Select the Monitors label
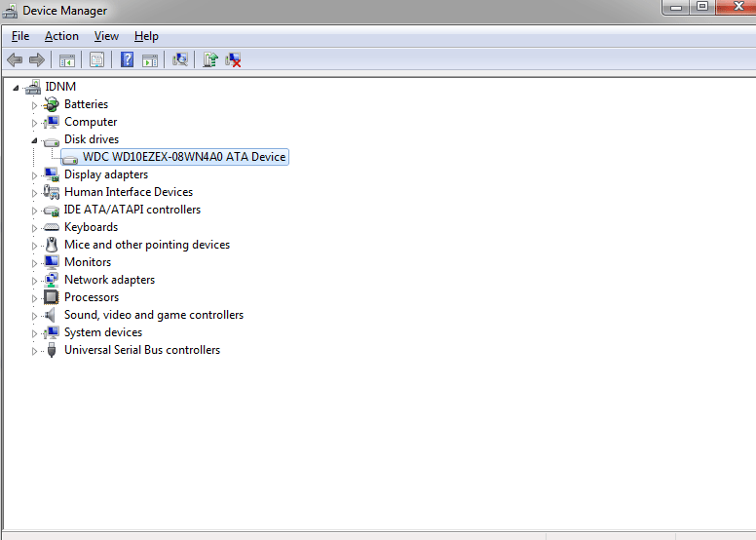This screenshot has height=540, width=756. pos(88,262)
